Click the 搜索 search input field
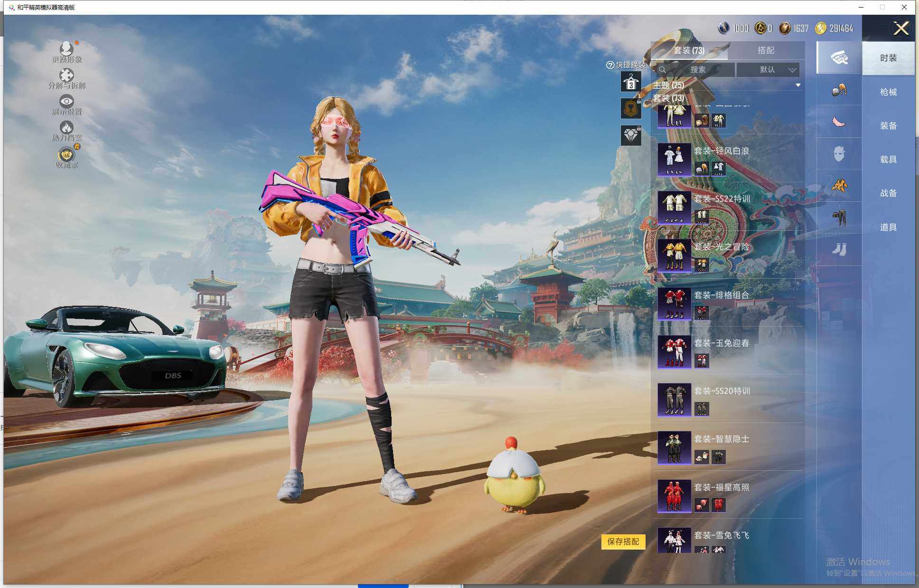This screenshot has height=588, width=919. pyautogui.click(x=697, y=70)
